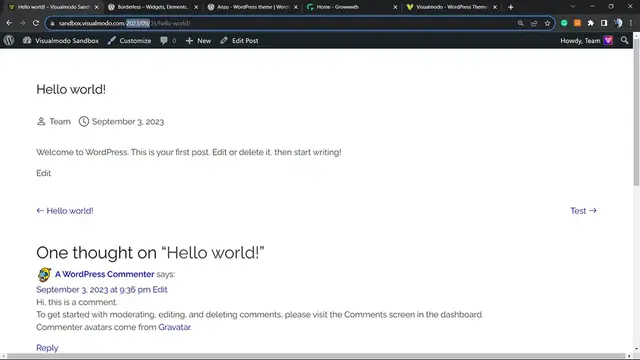The image size is (640, 360).
Task: Bookmark page with star icon
Action: coord(547,23)
